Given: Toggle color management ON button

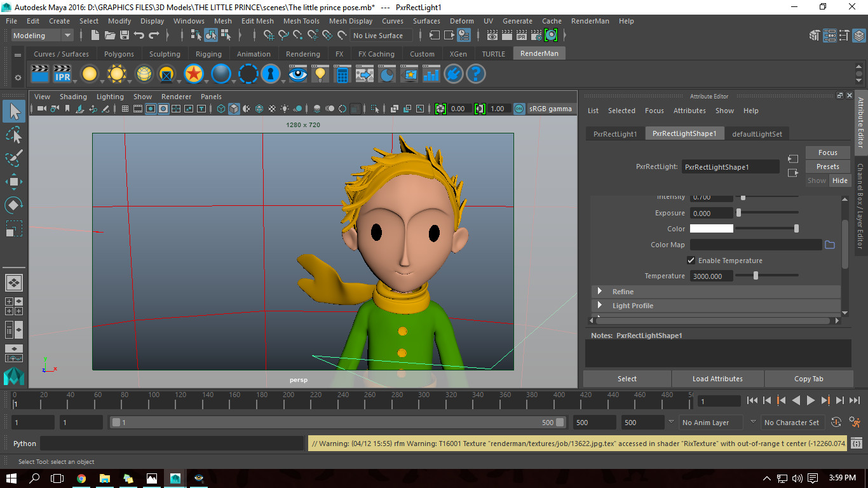Looking at the screenshot, I should tap(519, 109).
